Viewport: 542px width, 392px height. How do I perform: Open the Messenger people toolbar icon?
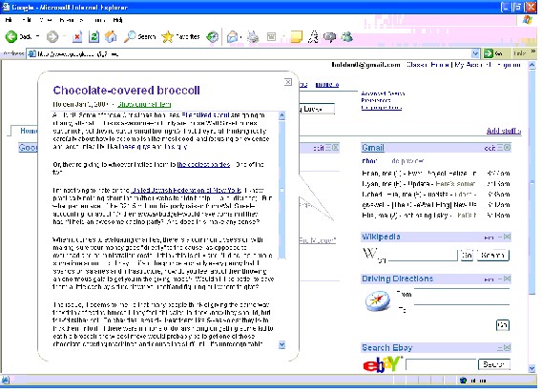click(346, 36)
